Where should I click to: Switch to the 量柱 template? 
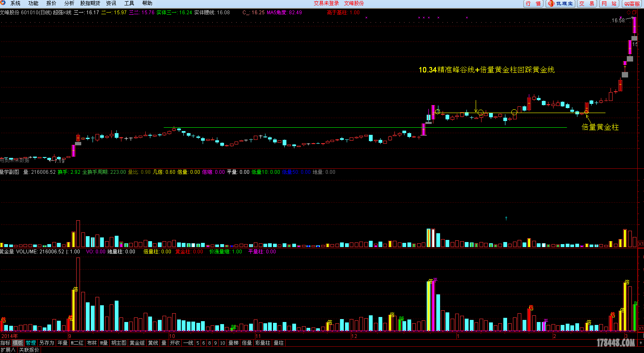pyautogui.click(x=279, y=343)
